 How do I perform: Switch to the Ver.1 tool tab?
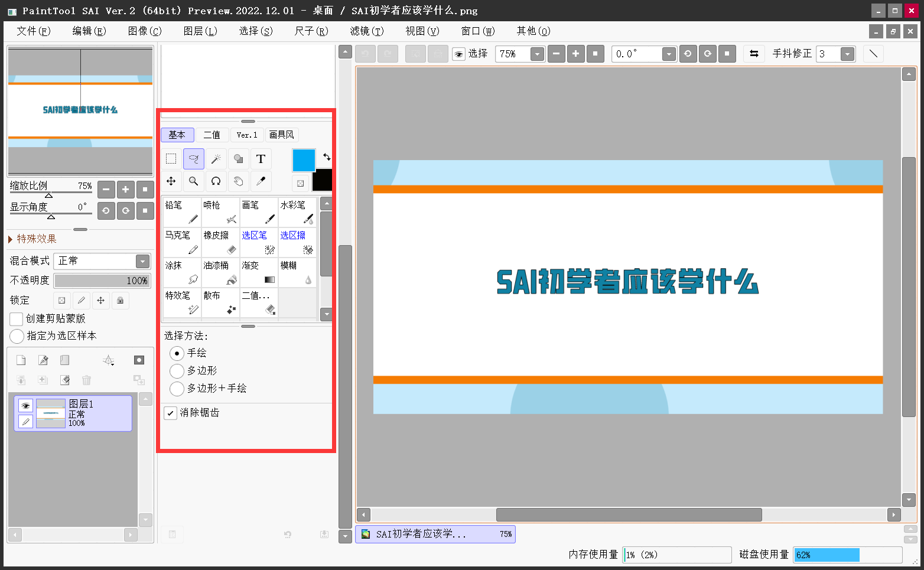pos(247,135)
